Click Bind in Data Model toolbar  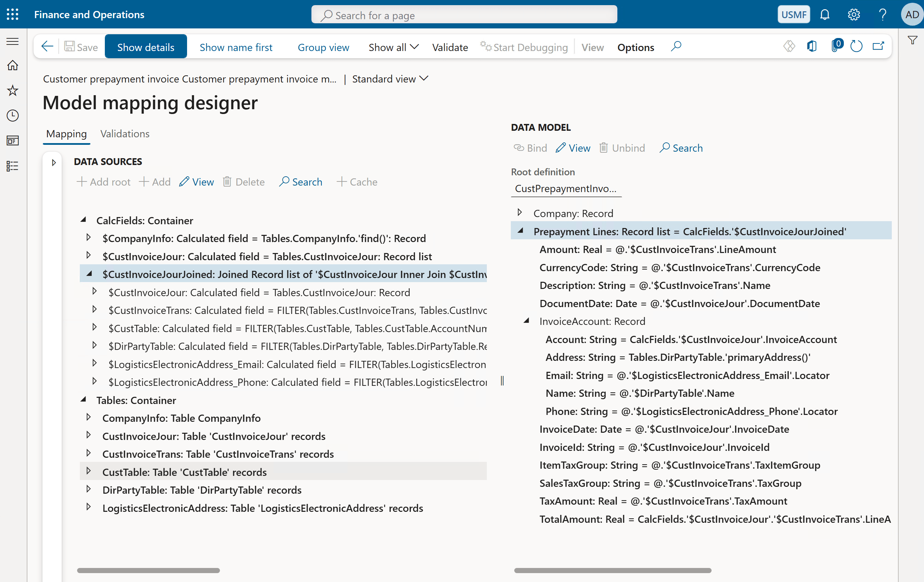(x=530, y=148)
